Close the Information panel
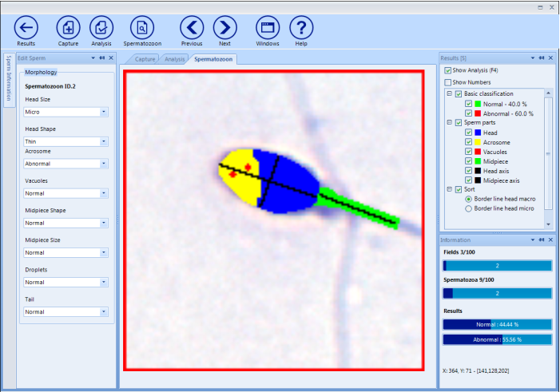 (x=550, y=240)
